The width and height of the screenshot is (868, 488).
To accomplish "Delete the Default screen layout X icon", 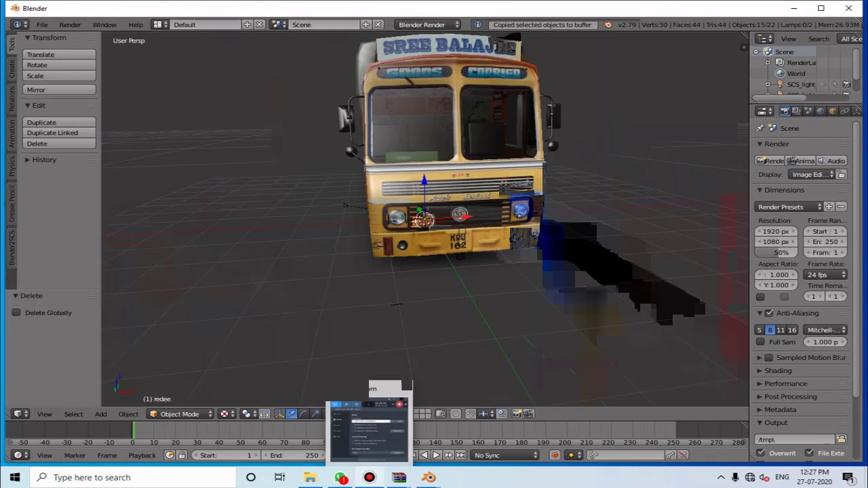I will [259, 24].
